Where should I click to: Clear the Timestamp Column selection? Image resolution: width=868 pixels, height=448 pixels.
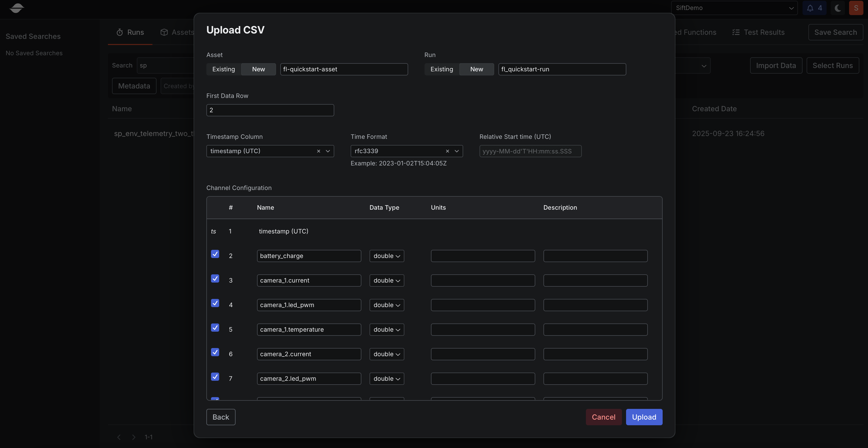coord(318,151)
